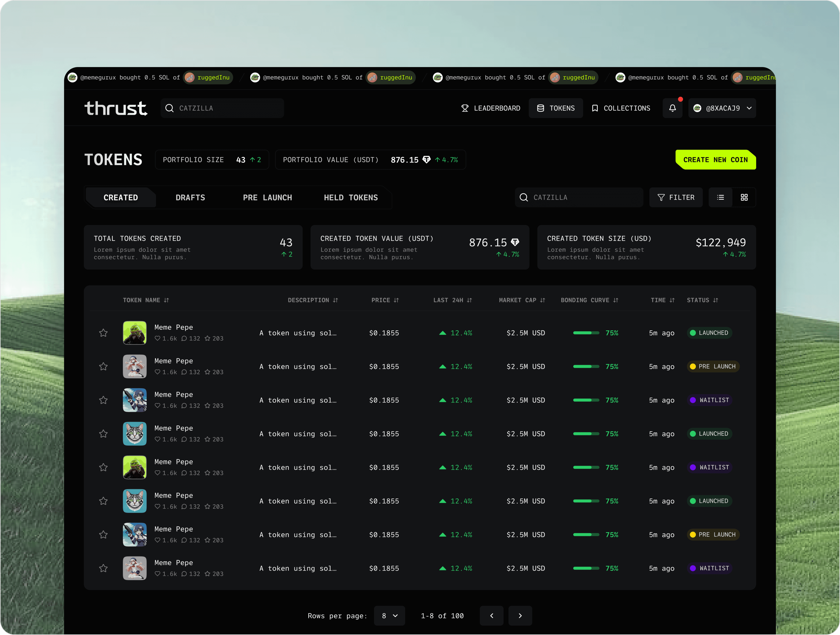Switch to grid view layout
Viewport: 840px width, 635px height.
pos(744,198)
